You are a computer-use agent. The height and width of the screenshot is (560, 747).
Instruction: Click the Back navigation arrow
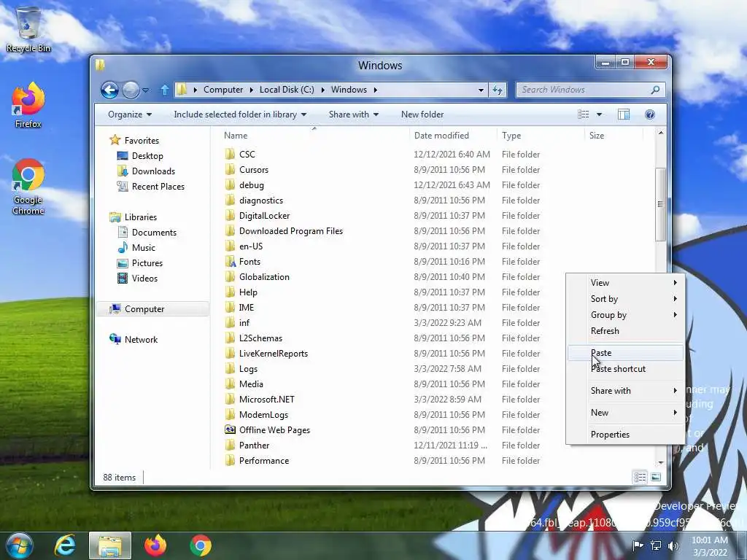[x=109, y=90]
